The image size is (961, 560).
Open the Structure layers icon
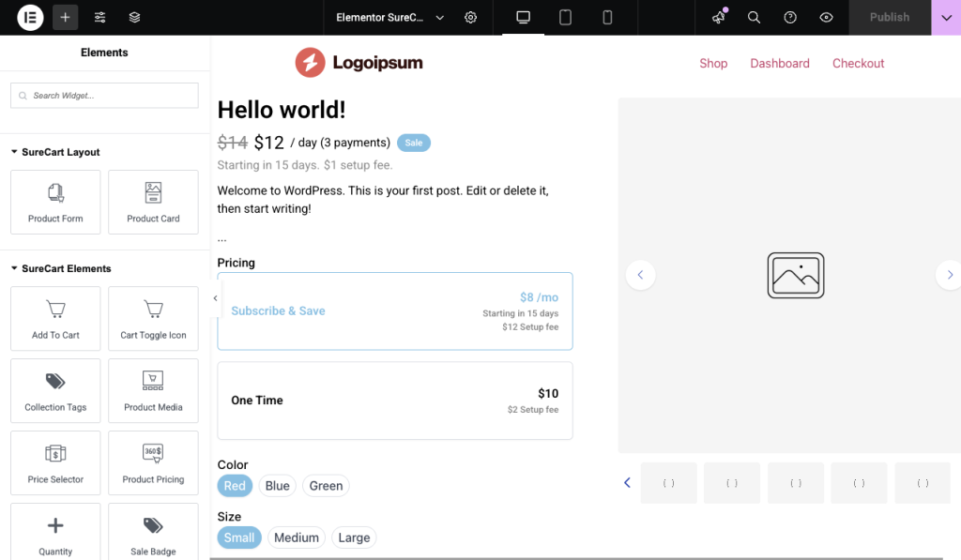[134, 18]
